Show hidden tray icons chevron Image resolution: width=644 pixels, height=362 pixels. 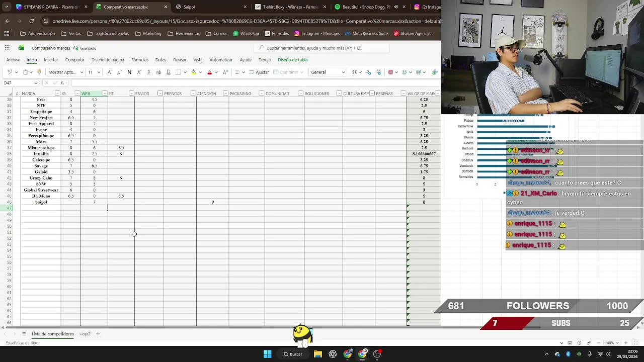coord(546,354)
